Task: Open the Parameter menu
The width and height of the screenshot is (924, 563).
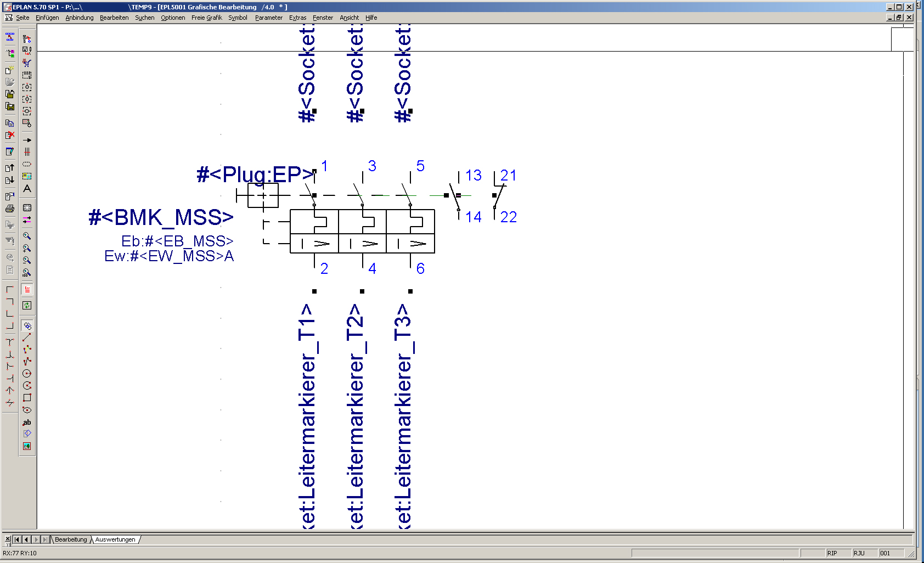Action: (x=268, y=18)
